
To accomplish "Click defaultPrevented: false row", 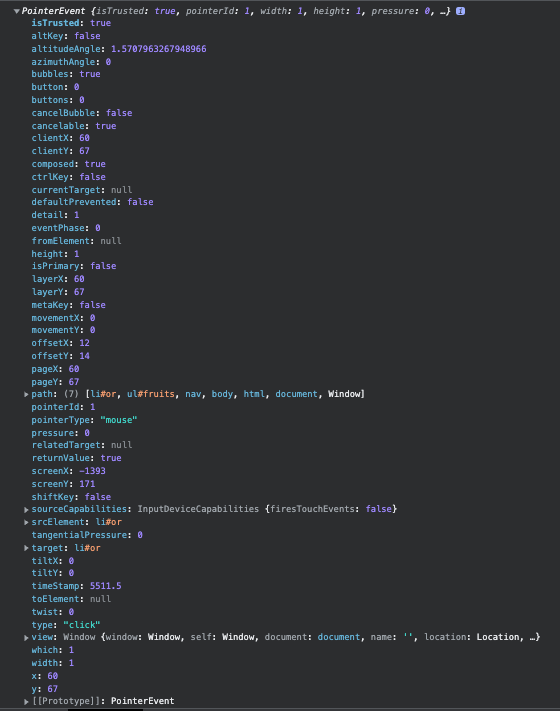I will [93, 202].
